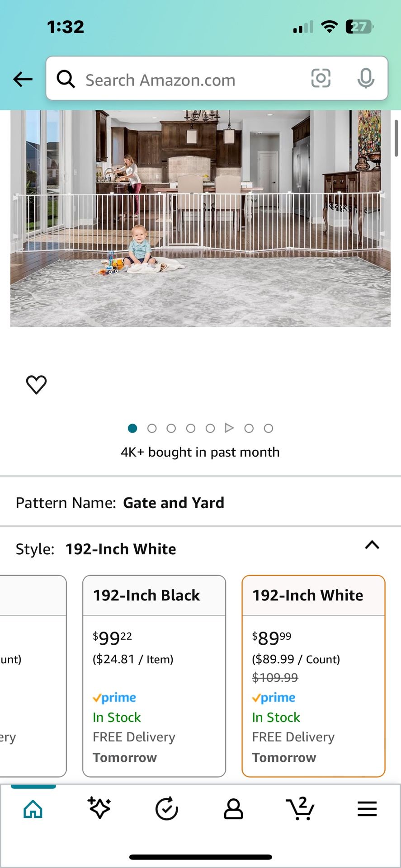The width and height of the screenshot is (401, 868).
Task: Expand the Pattern Name Gate and Yard row
Action: [x=200, y=503]
